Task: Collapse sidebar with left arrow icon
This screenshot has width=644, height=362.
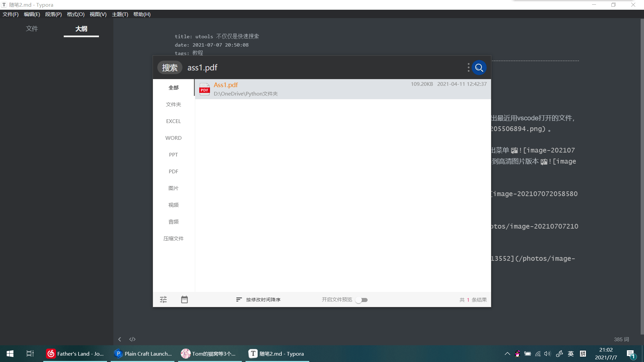Action: click(x=119, y=339)
